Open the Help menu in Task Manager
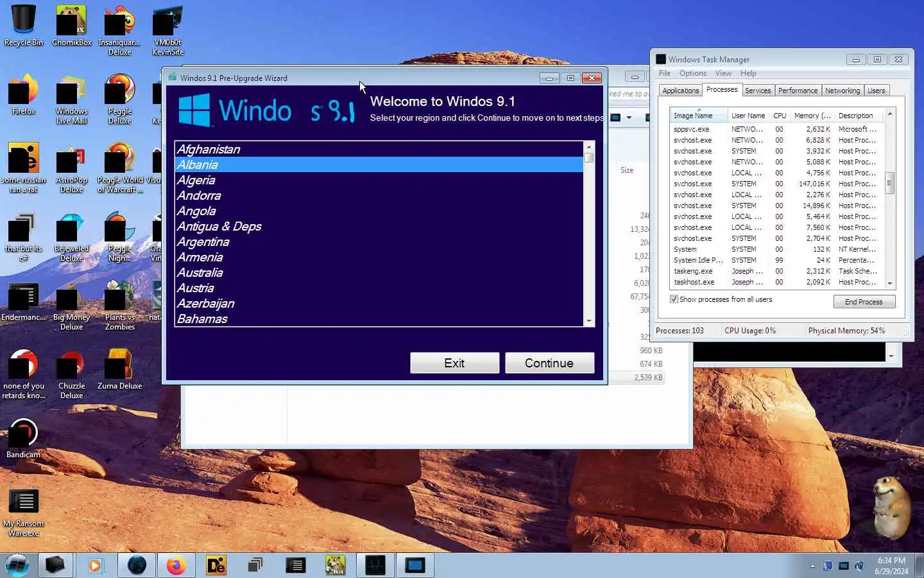 748,73
